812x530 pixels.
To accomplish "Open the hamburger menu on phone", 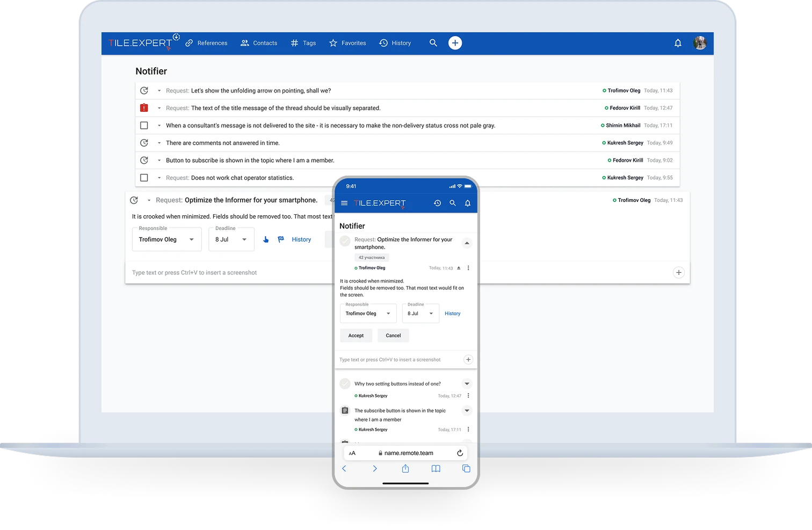I will 344,203.
